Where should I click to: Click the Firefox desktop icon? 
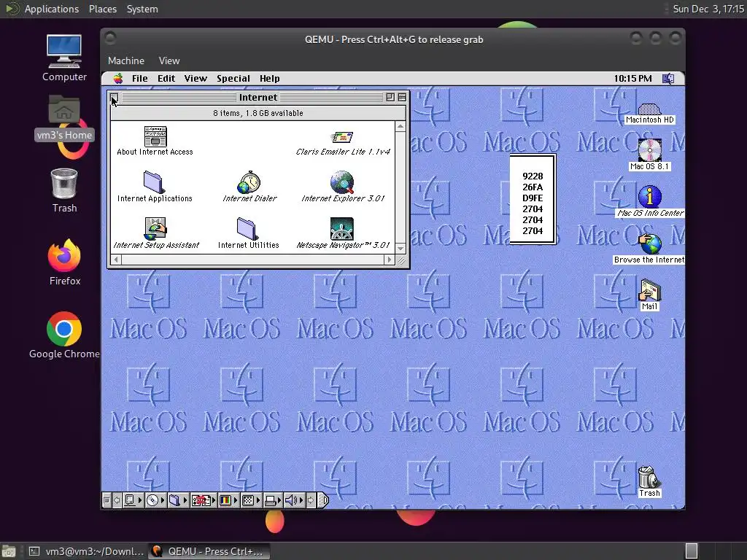pos(64,256)
